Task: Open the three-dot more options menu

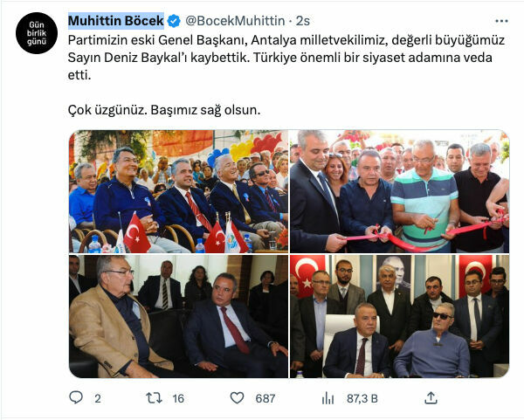Action: [x=501, y=21]
